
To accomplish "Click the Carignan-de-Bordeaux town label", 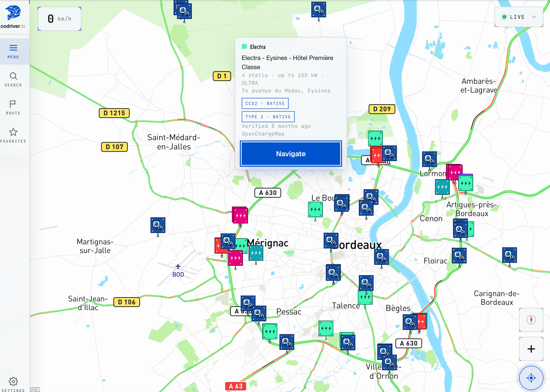I will coord(497,298).
